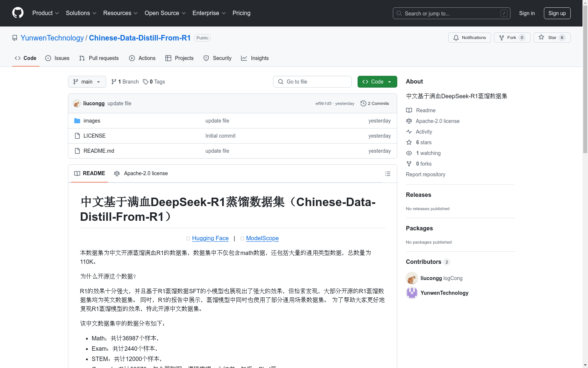Open the Projects tab
This screenshot has height=368, width=588.
(179, 58)
